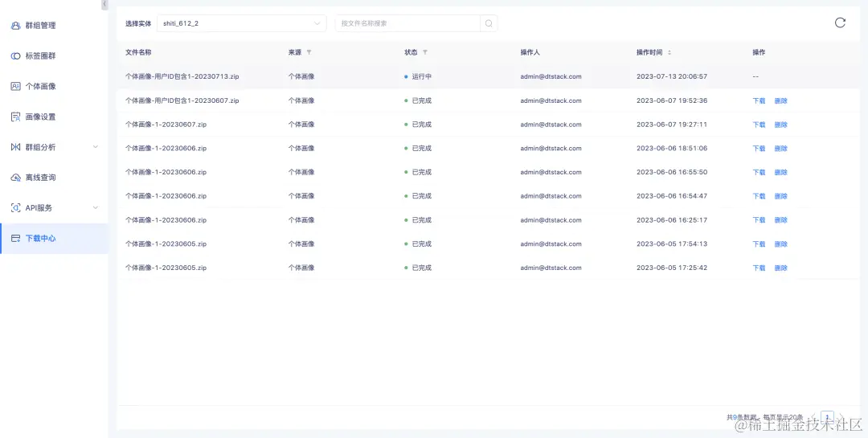Click the search magnifier icon

pos(489,23)
